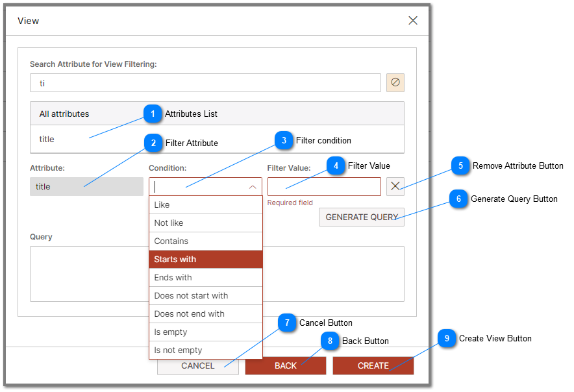Select "Not like" filter condition
This screenshot has width=574, height=392.
(x=195, y=223)
